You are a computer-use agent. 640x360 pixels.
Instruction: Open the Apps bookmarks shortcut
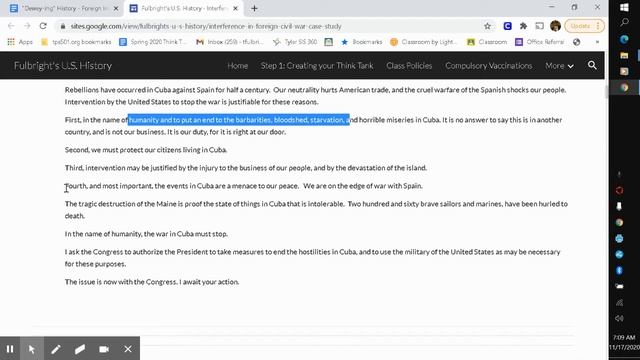(x=20, y=42)
